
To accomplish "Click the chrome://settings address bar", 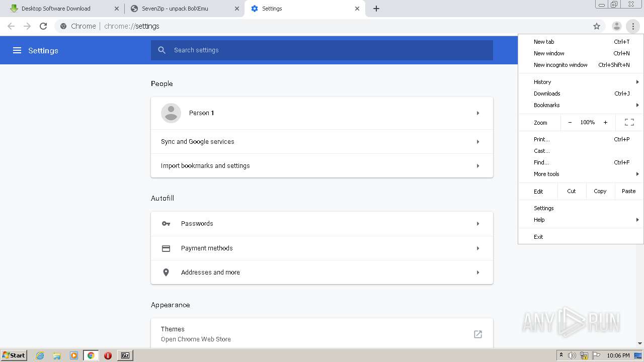I will (322, 26).
